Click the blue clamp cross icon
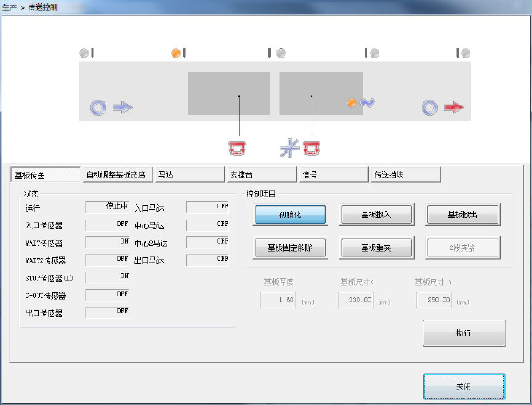Viewport: 532px width, 405px height. click(289, 148)
